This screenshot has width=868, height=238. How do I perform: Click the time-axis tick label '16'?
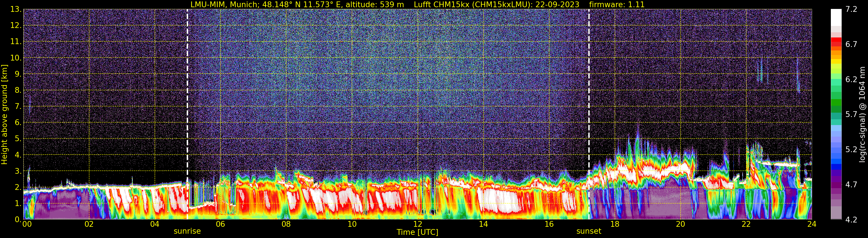549,224
